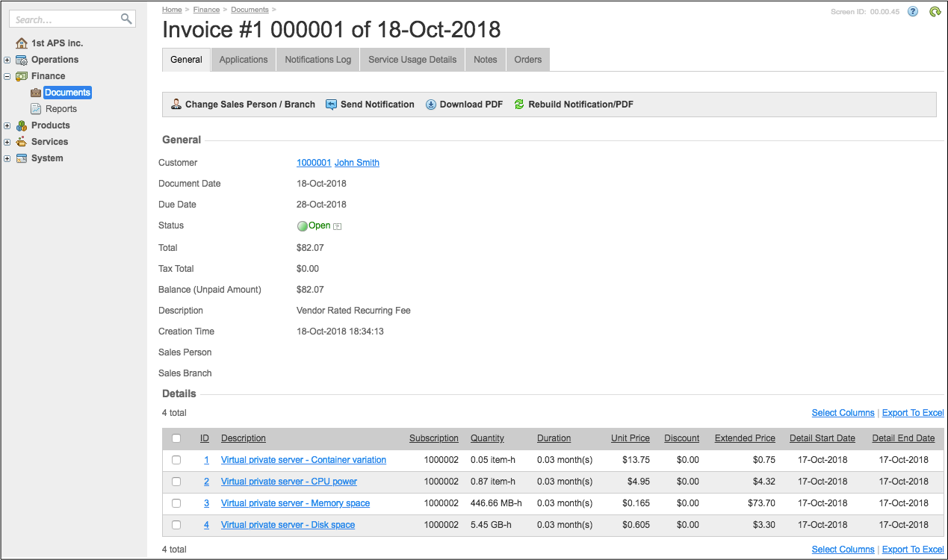Open the John Smith customer link
The height and width of the screenshot is (560, 948).
(x=356, y=163)
